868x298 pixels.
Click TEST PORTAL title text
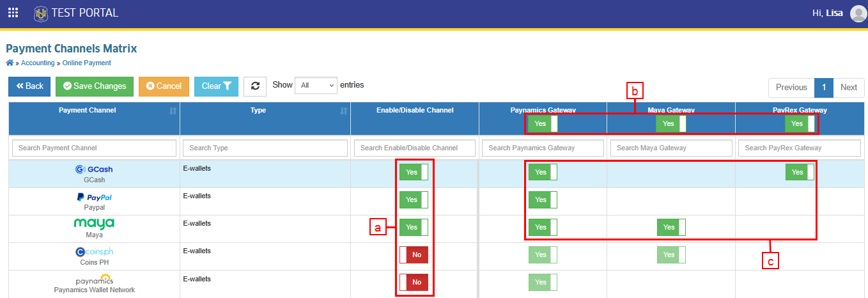coord(85,13)
